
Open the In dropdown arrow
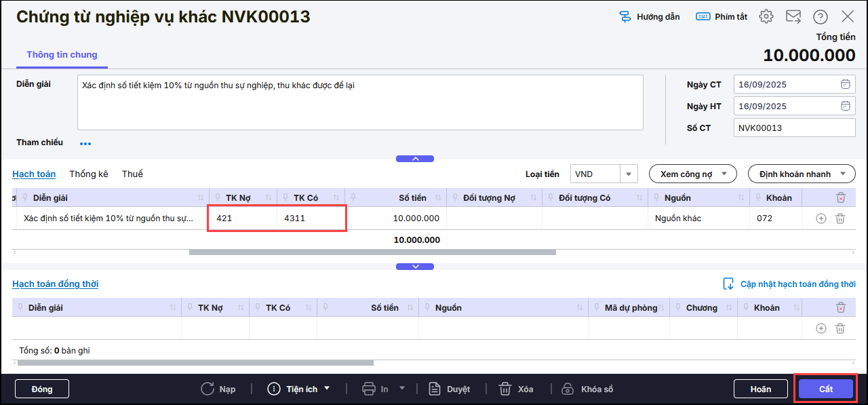(401, 389)
